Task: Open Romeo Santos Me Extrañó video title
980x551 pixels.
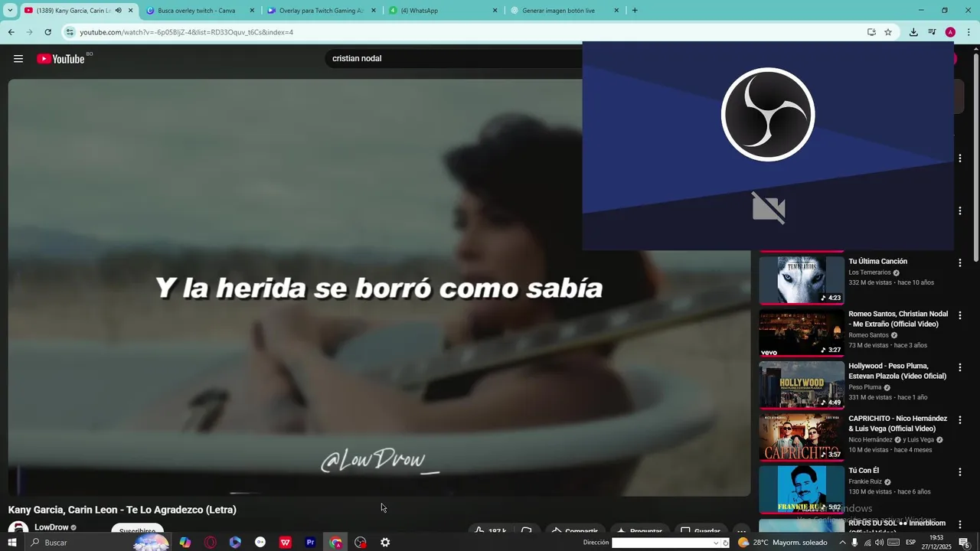Action: [x=898, y=319]
